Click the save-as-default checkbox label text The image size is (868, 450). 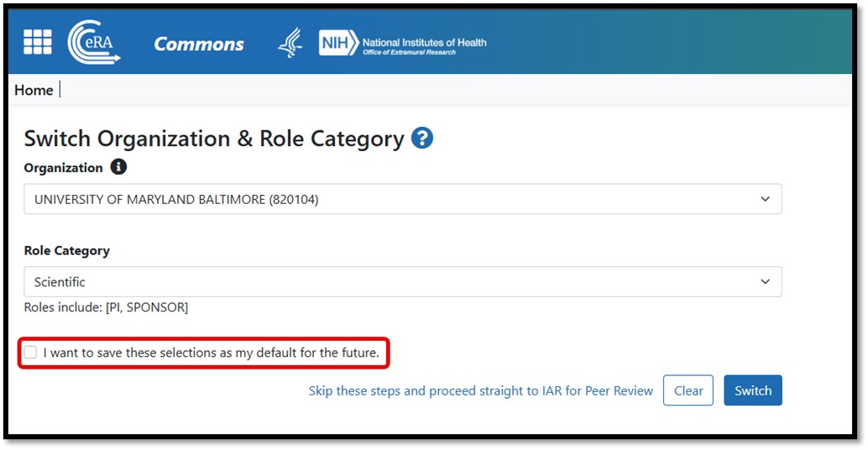pos(212,353)
